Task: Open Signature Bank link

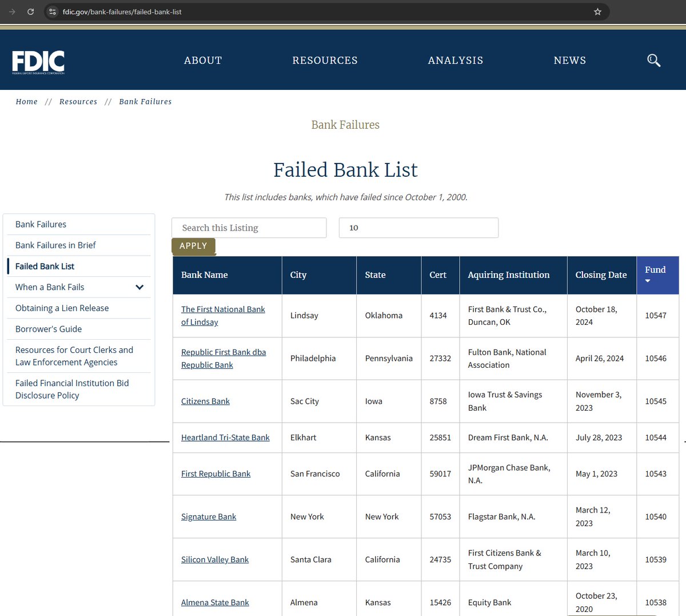Action: pos(209,516)
